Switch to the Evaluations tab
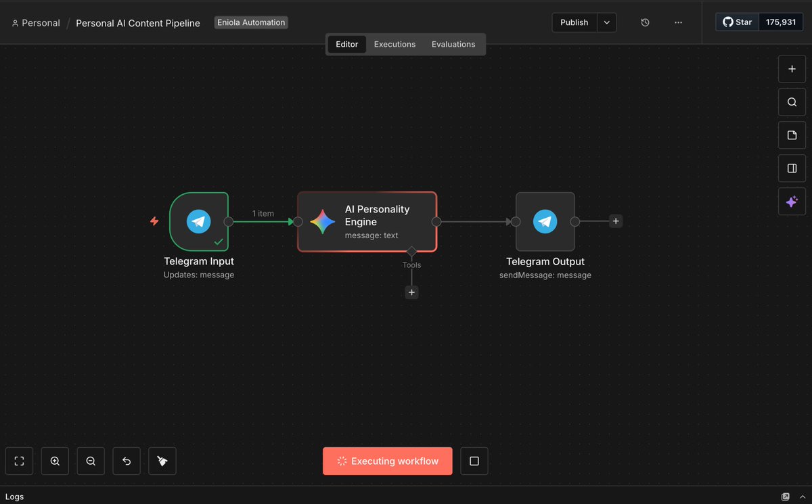812x504 pixels. (453, 44)
